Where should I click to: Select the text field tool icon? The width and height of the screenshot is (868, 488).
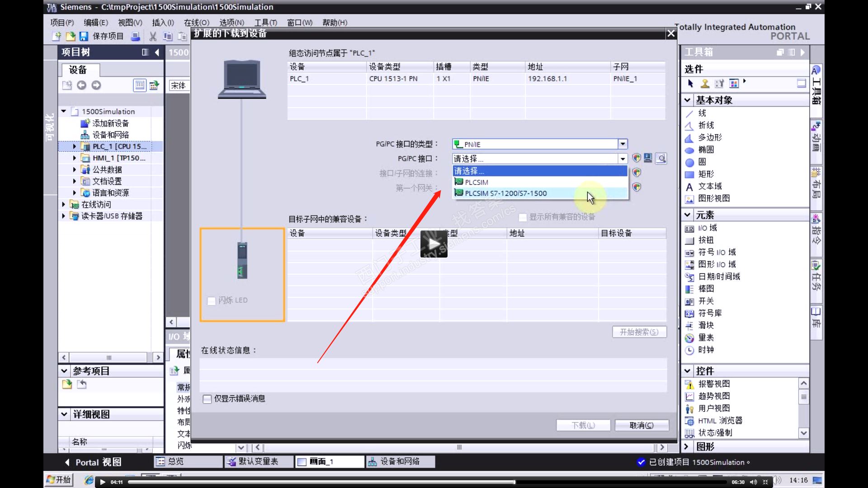pyautogui.click(x=689, y=187)
